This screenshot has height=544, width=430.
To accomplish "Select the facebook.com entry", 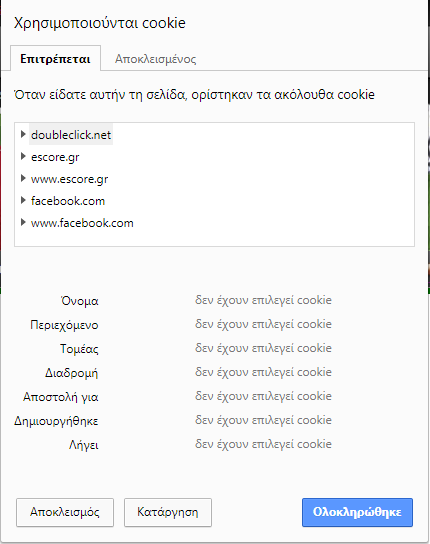I will pos(68,201).
